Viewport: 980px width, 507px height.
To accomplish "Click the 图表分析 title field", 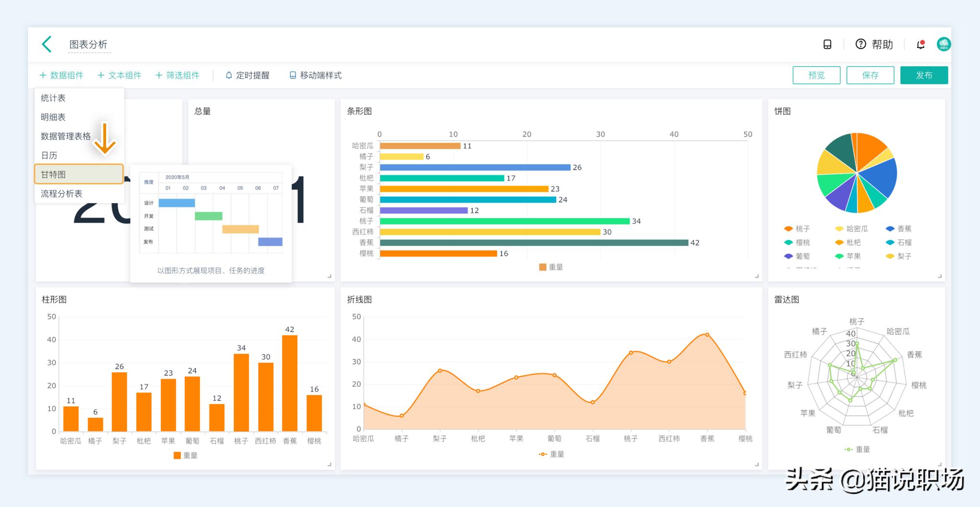I will pyautogui.click(x=89, y=45).
